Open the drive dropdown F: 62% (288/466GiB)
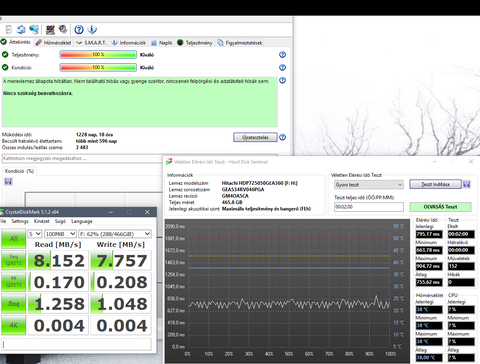 (115, 234)
